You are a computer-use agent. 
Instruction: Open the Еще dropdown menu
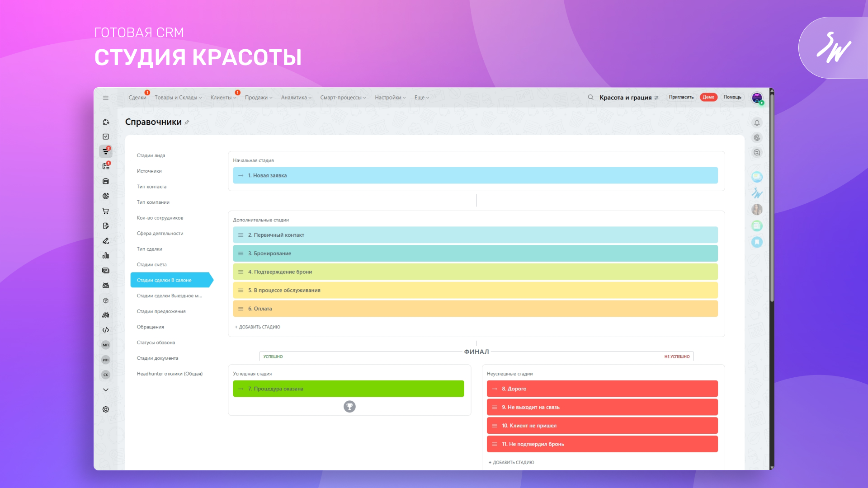coord(421,98)
